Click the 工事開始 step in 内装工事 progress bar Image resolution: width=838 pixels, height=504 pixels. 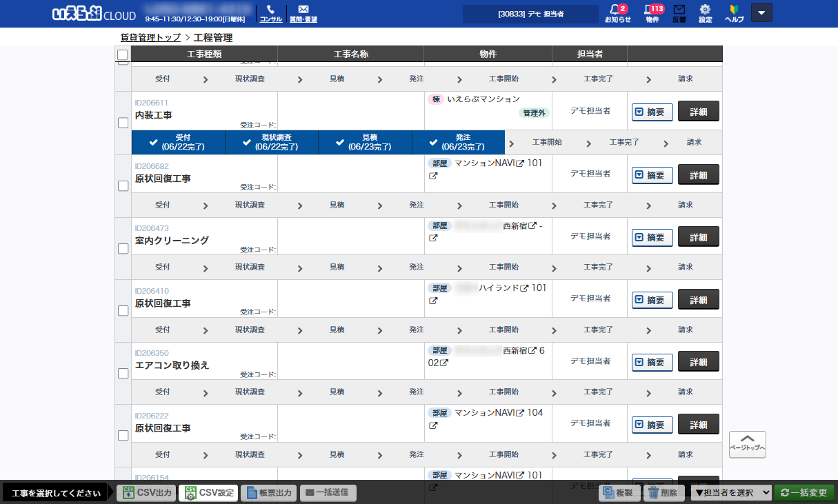pos(547,143)
